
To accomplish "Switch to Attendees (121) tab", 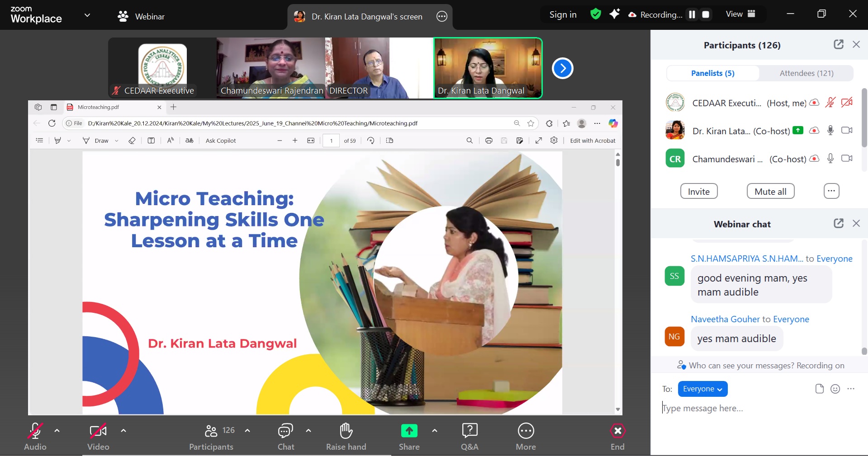I will (x=806, y=73).
